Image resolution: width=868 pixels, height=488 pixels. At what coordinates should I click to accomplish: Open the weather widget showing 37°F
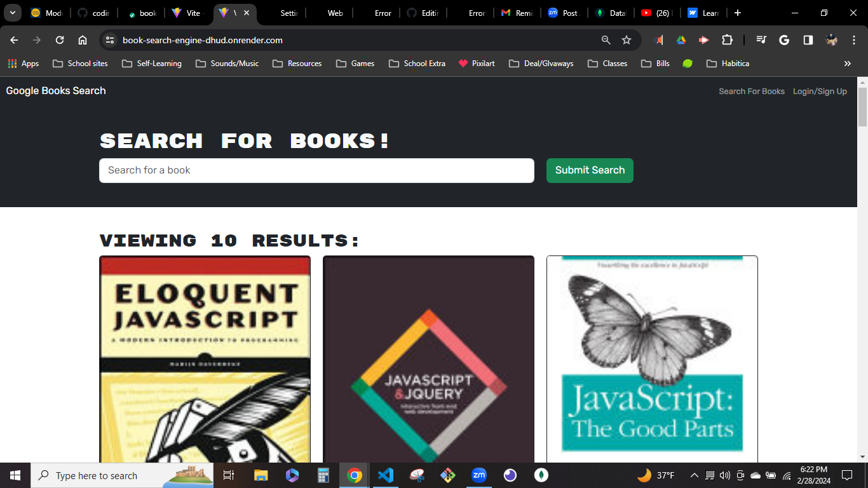click(x=656, y=475)
